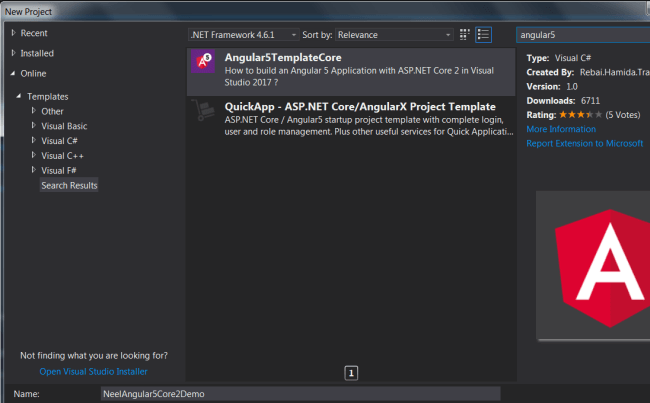650x403 pixels.
Task: Select the Templates tree item
Action: click(x=48, y=97)
